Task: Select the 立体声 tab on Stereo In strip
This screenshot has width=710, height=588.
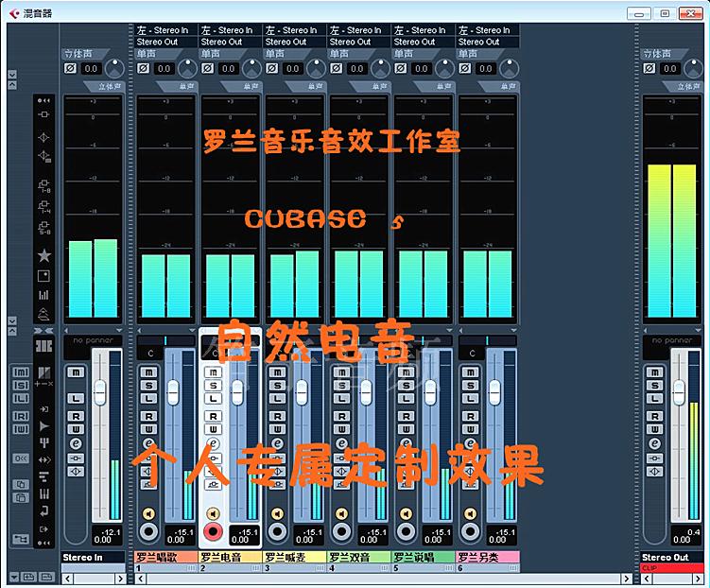Action: click(x=103, y=86)
